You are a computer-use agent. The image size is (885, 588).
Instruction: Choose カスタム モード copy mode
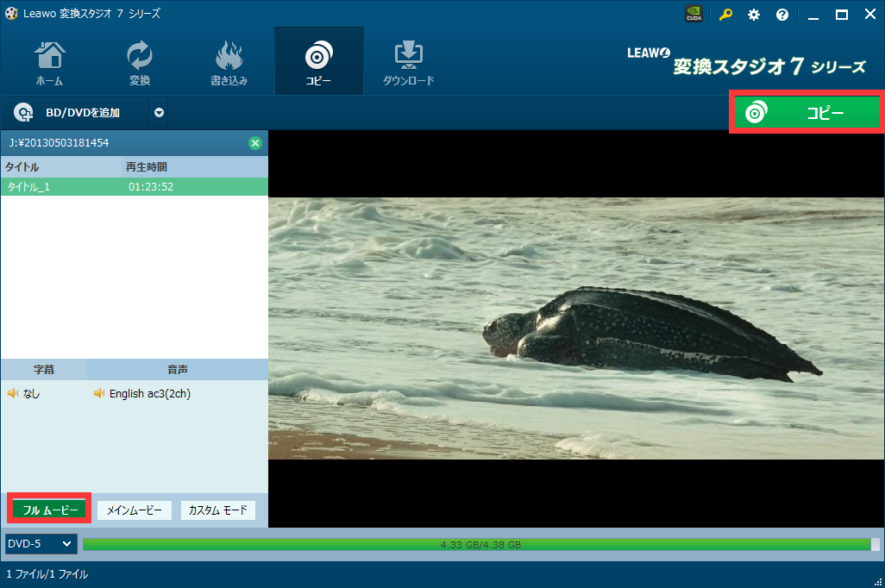(218, 510)
